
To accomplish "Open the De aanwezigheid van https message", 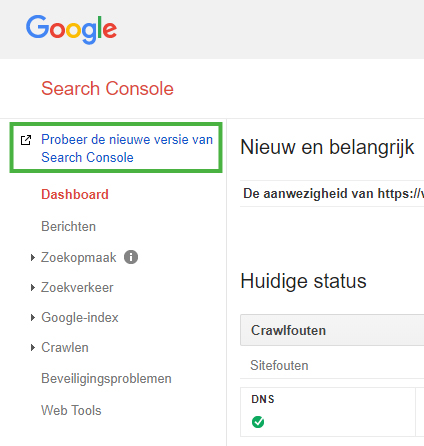I will [x=333, y=193].
